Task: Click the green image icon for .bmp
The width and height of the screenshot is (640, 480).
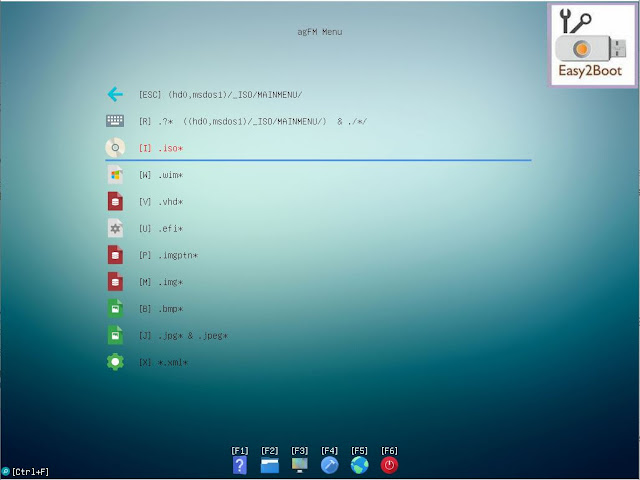Action: pos(115,309)
